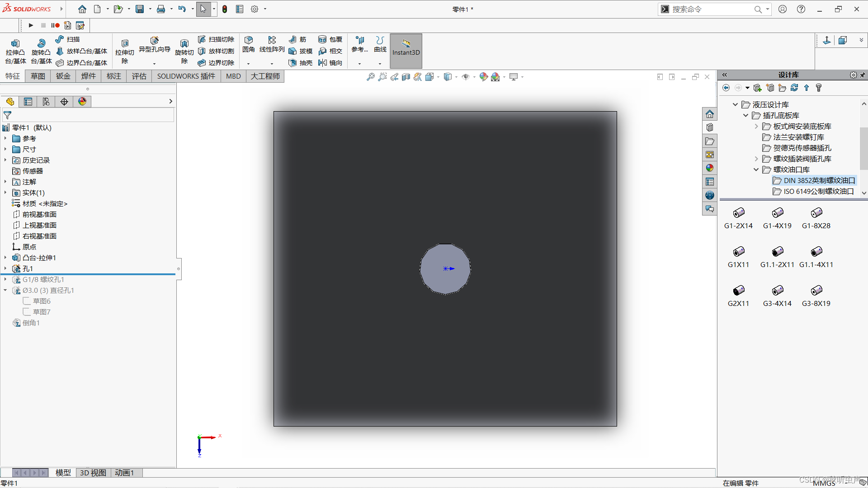This screenshot has height=488, width=868.
Task: Select the 镜向 mirror tool
Action: [330, 63]
